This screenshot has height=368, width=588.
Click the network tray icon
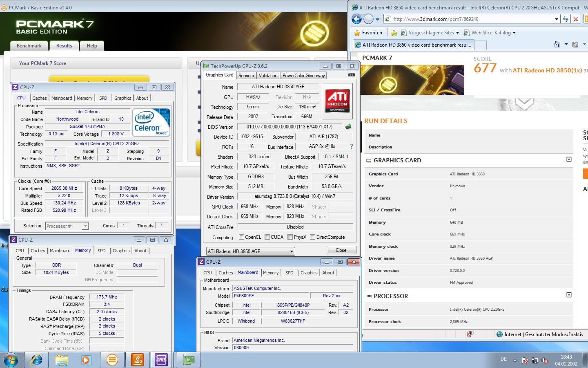(535, 360)
